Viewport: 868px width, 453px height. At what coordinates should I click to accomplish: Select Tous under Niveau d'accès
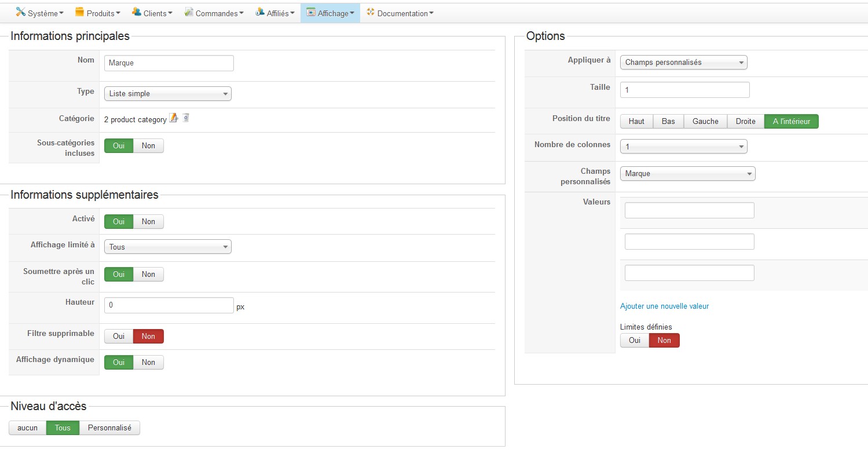[63, 428]
